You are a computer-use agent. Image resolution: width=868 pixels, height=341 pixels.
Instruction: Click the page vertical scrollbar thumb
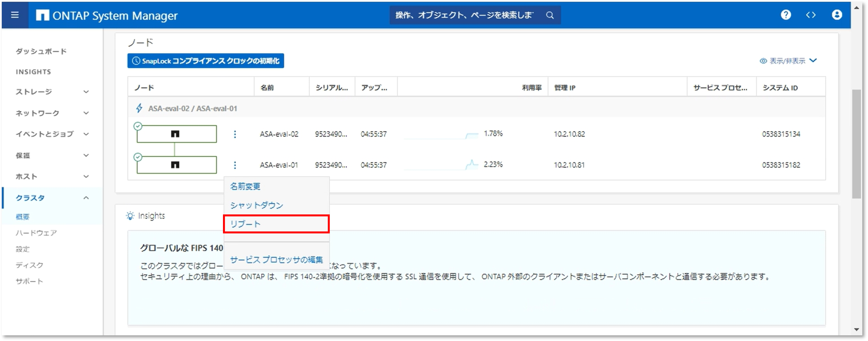(856, 144)
